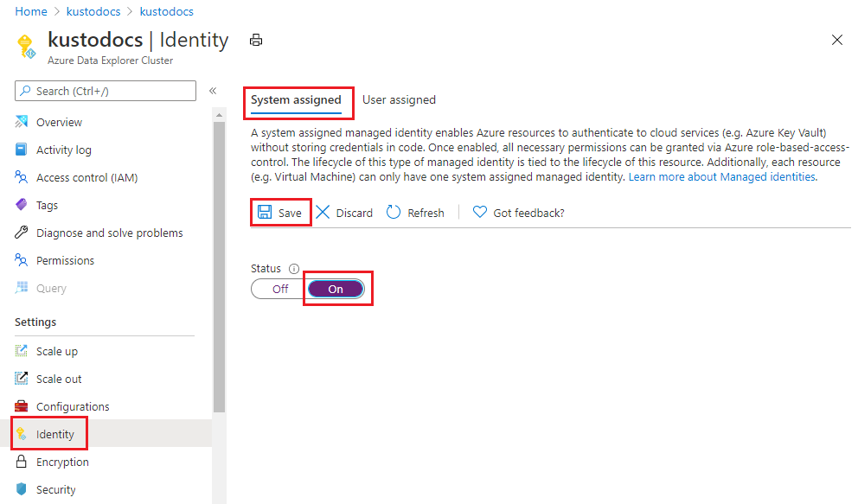Screen dimensions: 858x504
Task: Open the Overview page icon
Action: click(21, 122)
